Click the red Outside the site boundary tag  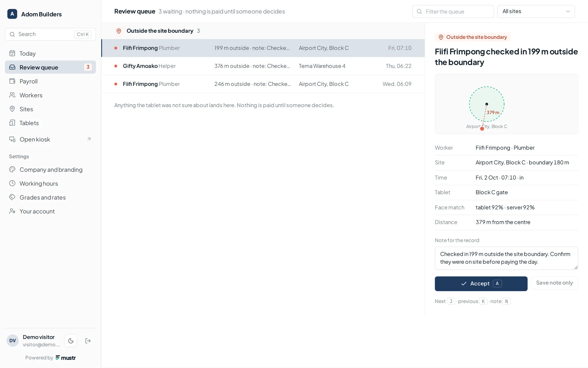(x=473, y=37)
